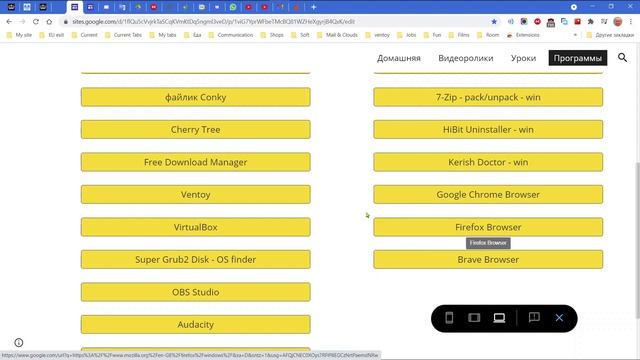Open the Room bookmark folder
The height and width of the screenshot is (360, 640).
(488, 35)
